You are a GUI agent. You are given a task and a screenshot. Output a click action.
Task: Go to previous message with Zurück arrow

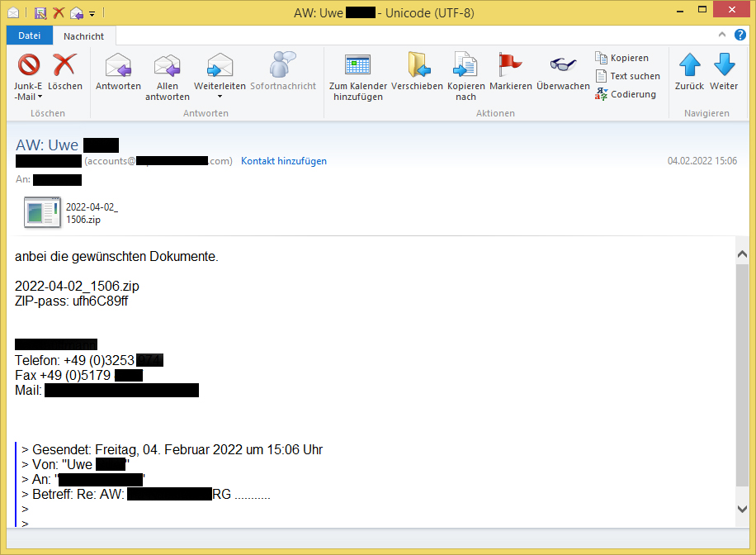point(689,73)
